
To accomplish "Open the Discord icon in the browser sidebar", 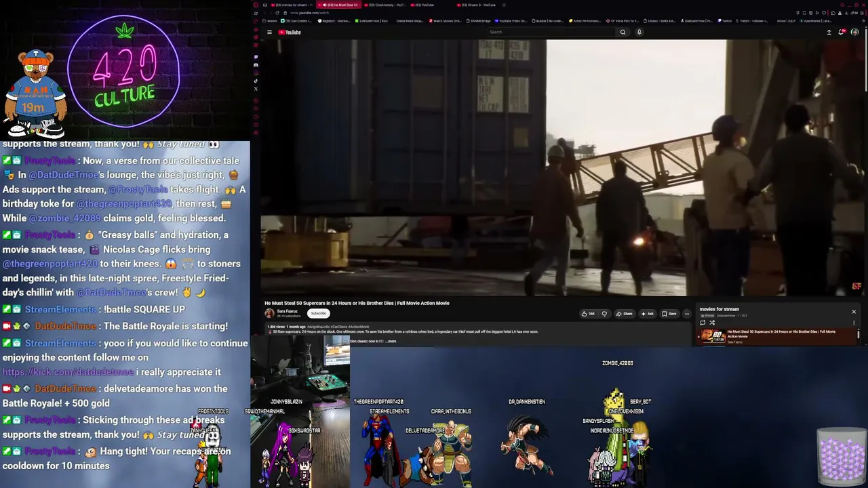I will [256, 65].
